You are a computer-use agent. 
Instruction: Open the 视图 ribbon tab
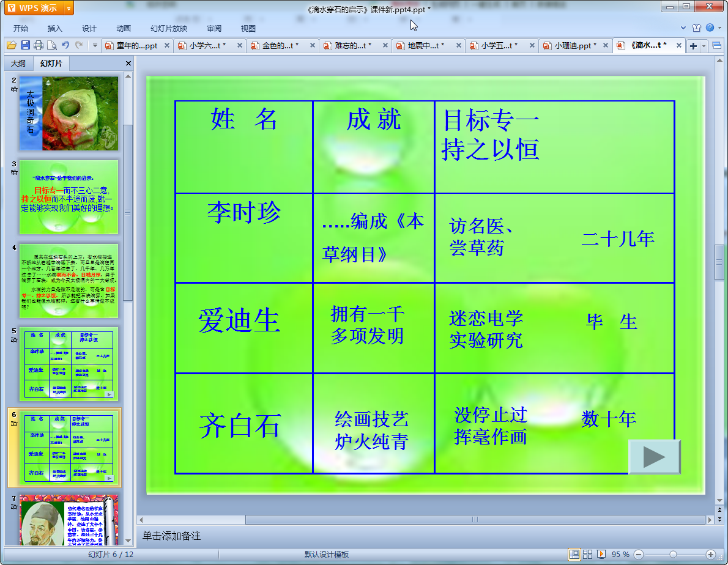click(248, 28)
